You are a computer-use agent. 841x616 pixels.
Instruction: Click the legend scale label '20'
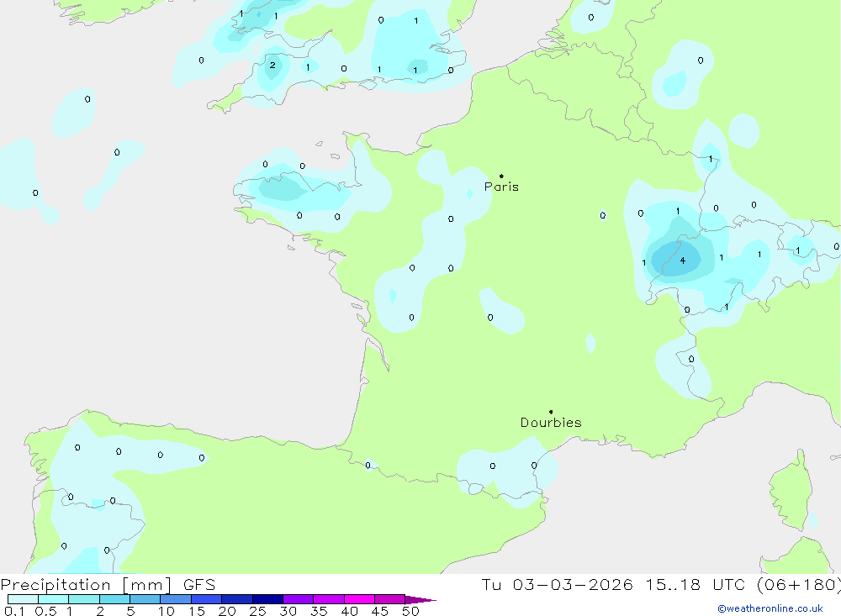pyautogui.click(x=227, y=611)
